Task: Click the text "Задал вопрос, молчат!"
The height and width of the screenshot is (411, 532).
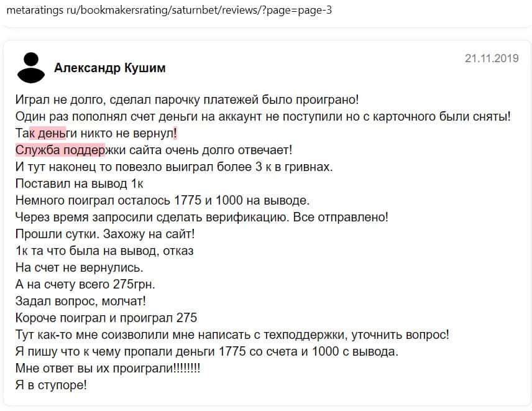Action: (x=80, y=302)
